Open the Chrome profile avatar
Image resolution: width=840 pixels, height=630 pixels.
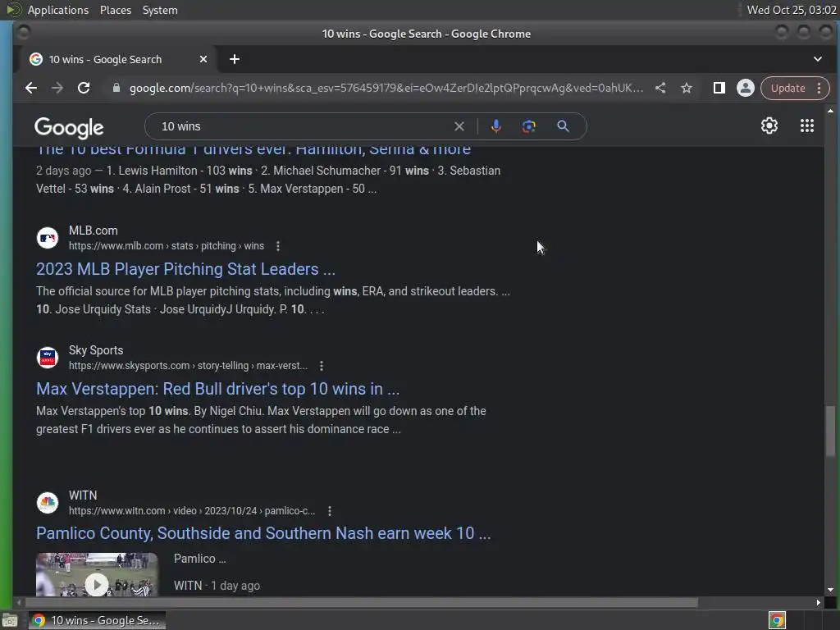[x=745, y=88]
